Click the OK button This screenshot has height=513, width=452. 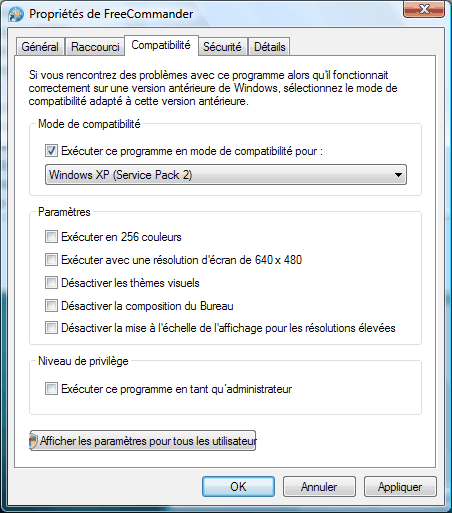238,487
